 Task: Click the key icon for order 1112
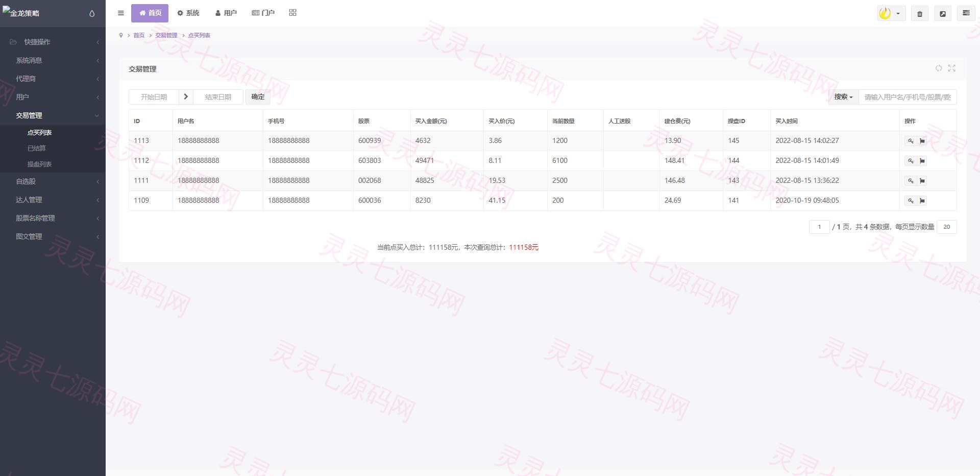click(911, 161)
